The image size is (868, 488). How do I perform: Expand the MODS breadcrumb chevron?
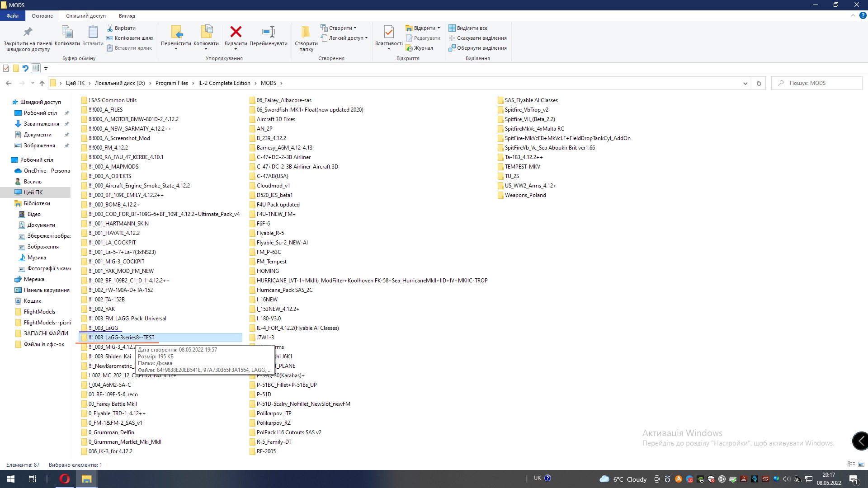click(x=281, y=83)
